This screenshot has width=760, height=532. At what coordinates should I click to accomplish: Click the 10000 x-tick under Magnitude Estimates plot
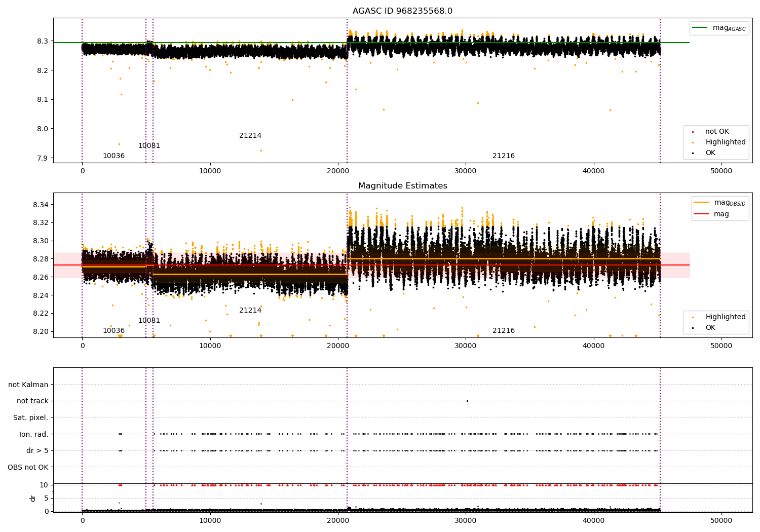coord(210,346)
